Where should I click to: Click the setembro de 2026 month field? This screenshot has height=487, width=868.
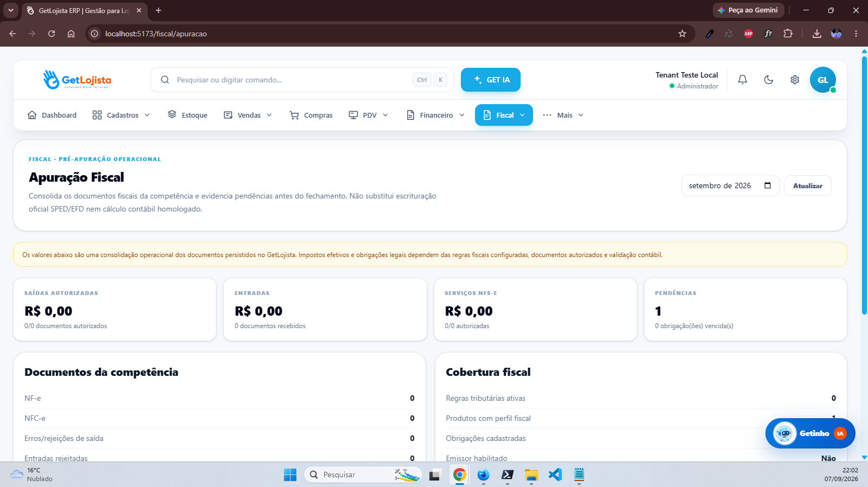click(x=730, y=185)
